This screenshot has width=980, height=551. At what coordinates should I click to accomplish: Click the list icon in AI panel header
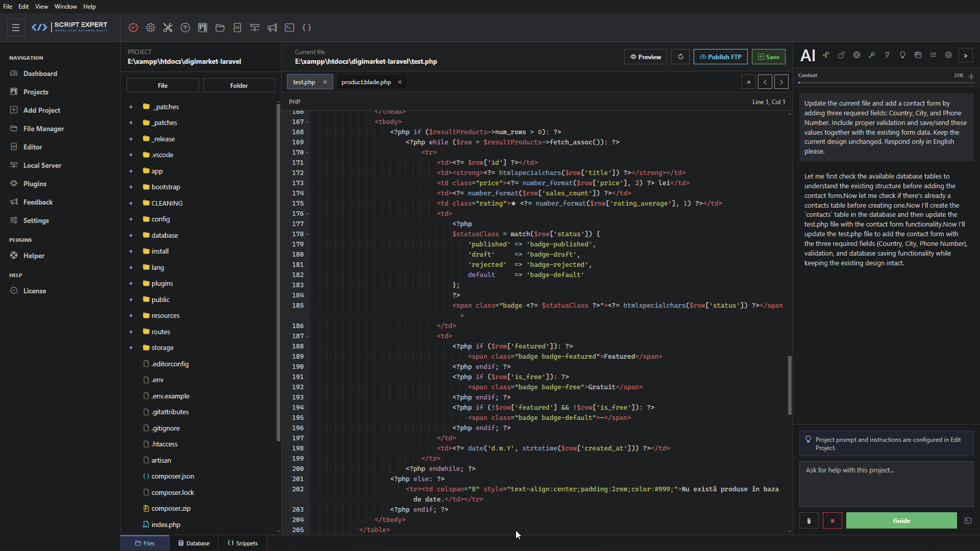933,55
